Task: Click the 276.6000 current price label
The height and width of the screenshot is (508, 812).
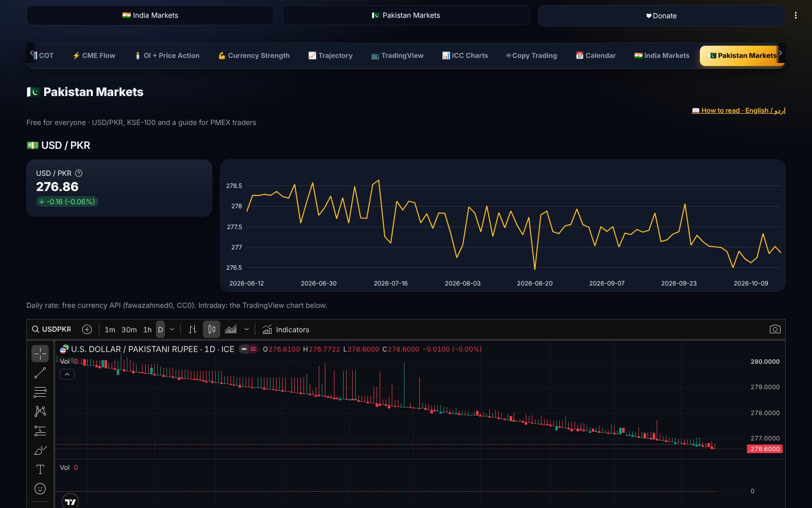Action: [765, 449]
